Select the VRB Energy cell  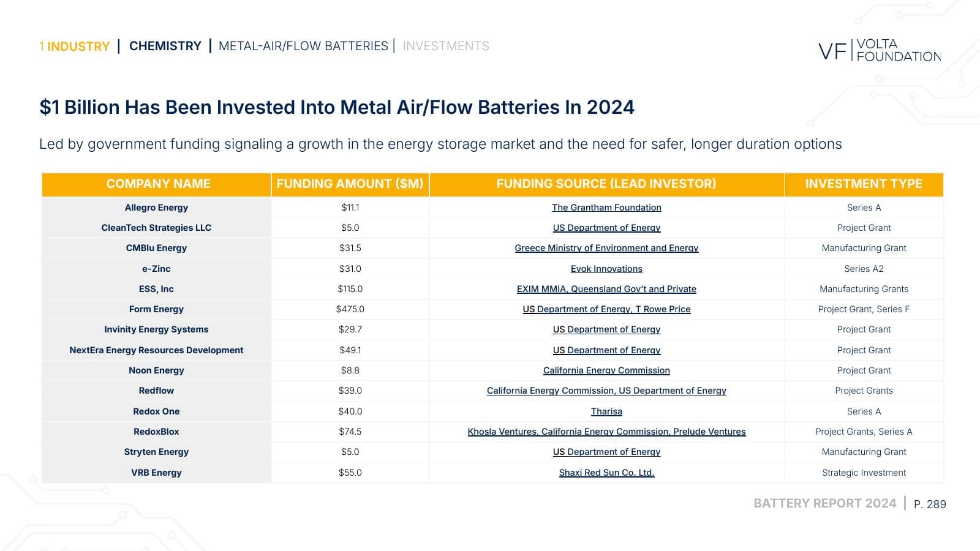(156, 473)
